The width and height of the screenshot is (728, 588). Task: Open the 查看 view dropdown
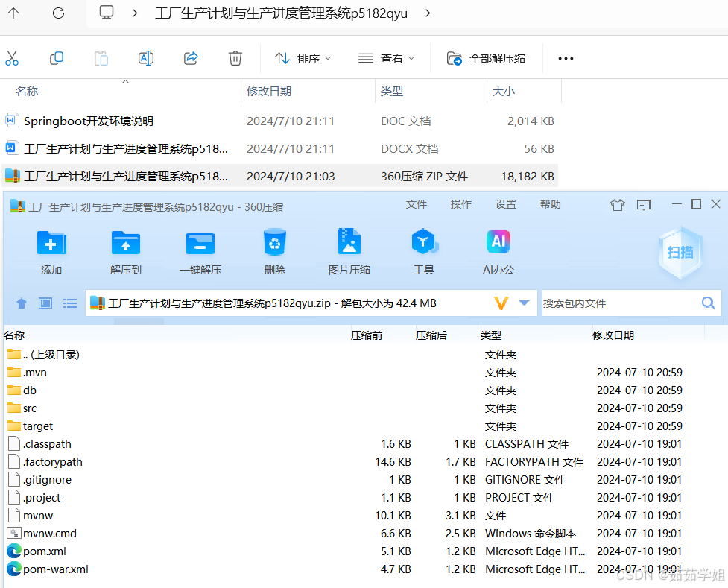pyautogui.click(x=386, y=59)
